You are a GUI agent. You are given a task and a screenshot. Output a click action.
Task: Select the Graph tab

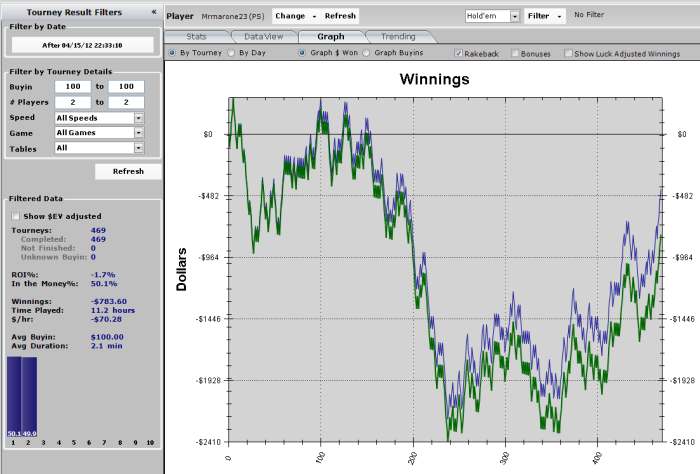pyautogui.click(x=331, y=37)
